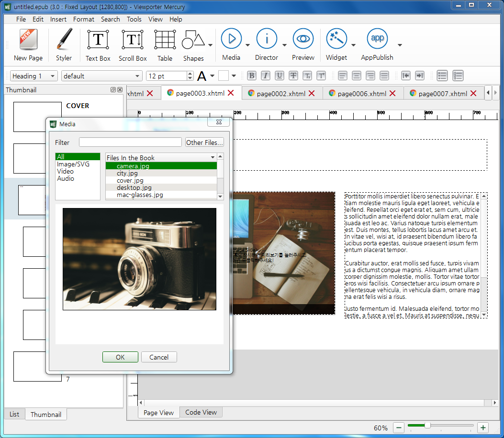Decrease text indent
This screenshot has width=504, height=438.
[x=406, y=76]
